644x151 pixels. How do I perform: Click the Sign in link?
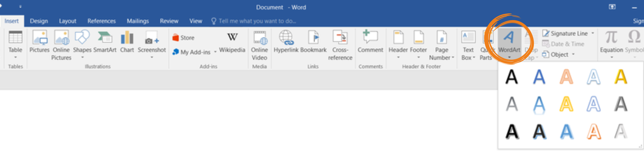638,21
